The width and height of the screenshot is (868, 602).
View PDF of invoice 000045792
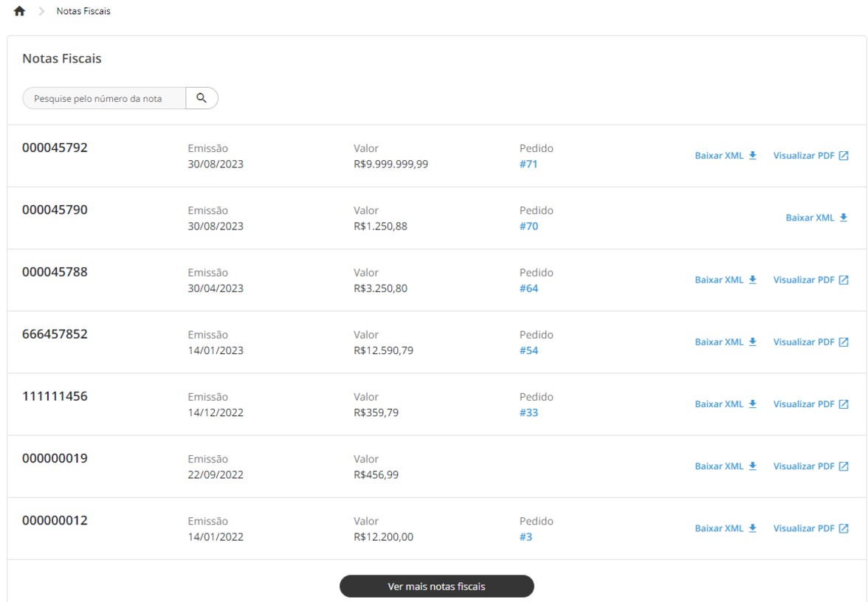[x=811, y=156]
